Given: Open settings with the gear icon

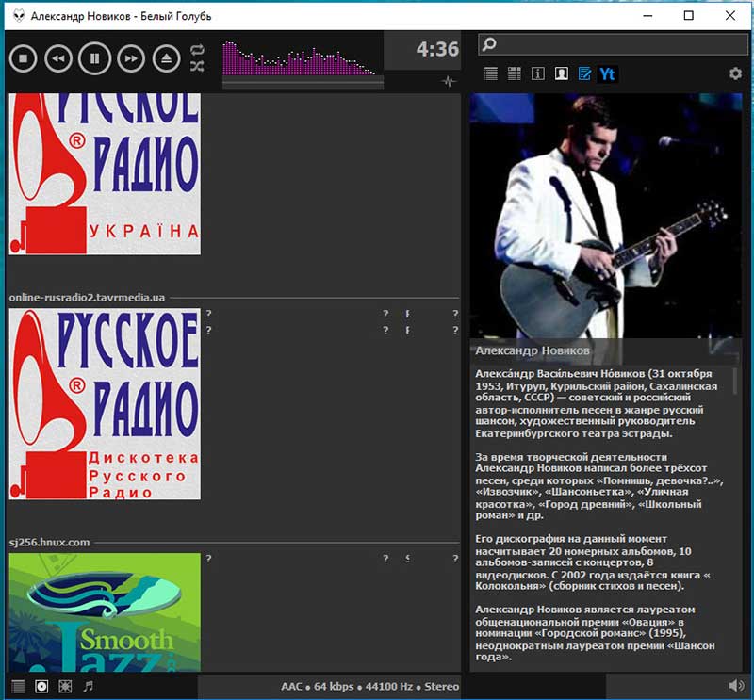Looking at the screenshot, I should coord(735,73).
